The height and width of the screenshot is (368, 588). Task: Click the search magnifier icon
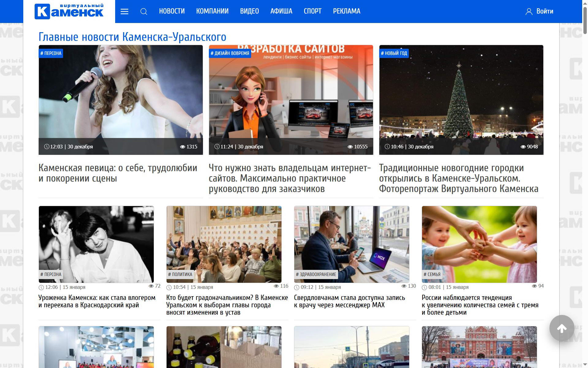click(x=144, y=12)
